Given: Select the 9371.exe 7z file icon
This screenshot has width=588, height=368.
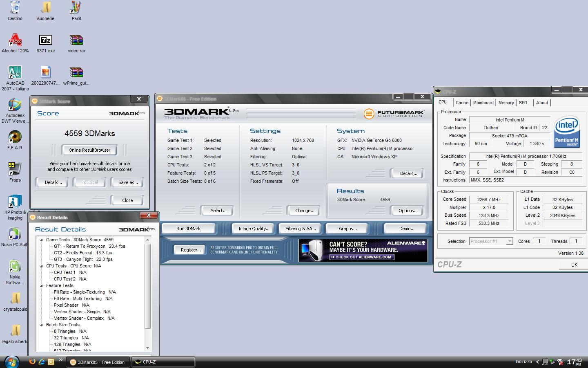Looking at the screenshot, I should click(x=46, y=40).
